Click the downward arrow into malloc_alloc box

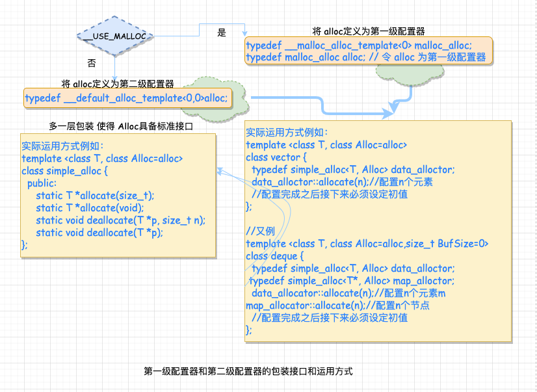(244, 33)
